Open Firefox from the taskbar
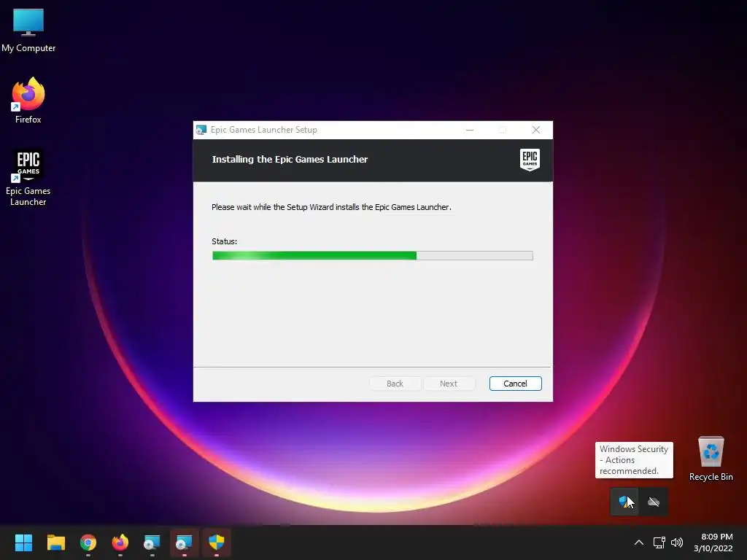Screen dimensions: 747x560 point(120,542)
